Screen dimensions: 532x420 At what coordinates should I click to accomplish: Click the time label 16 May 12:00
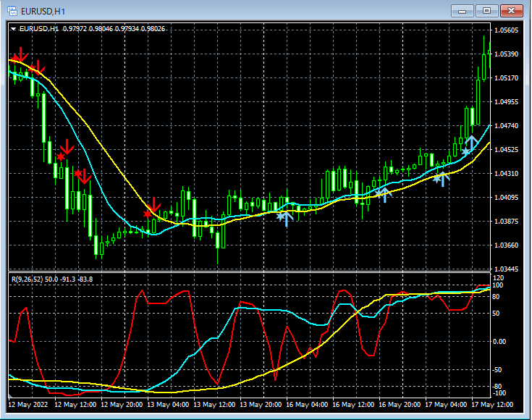(x=353, y=405)
